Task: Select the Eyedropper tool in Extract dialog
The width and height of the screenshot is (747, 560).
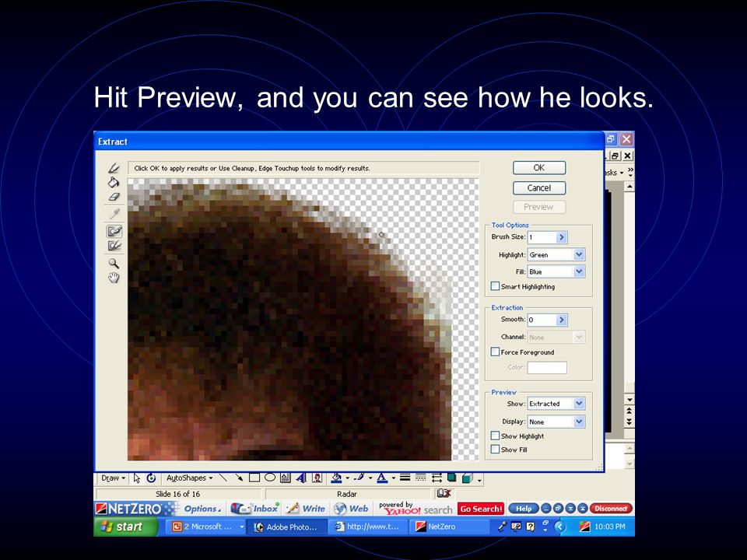Action: [x=114, y=213]
